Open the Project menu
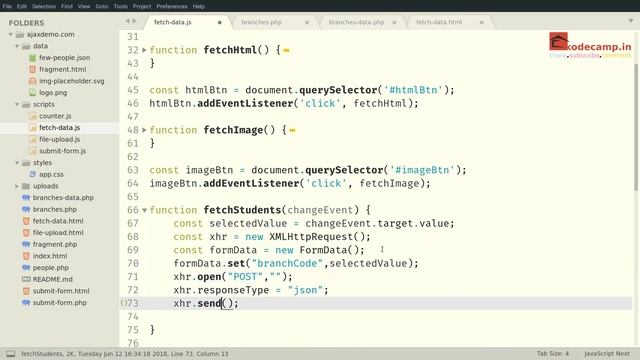The height and width of the screenshot is (360, 640). point(142,6)
